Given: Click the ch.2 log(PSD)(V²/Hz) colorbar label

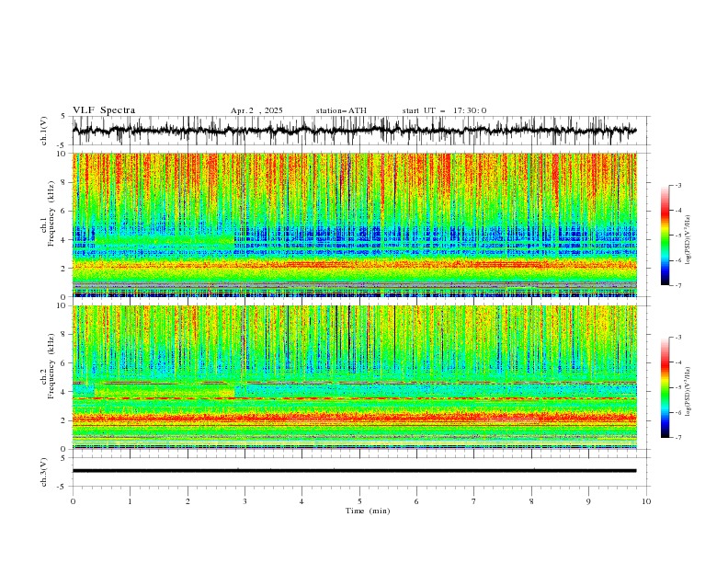Looking at the screenshot, I should coord(688,391).
